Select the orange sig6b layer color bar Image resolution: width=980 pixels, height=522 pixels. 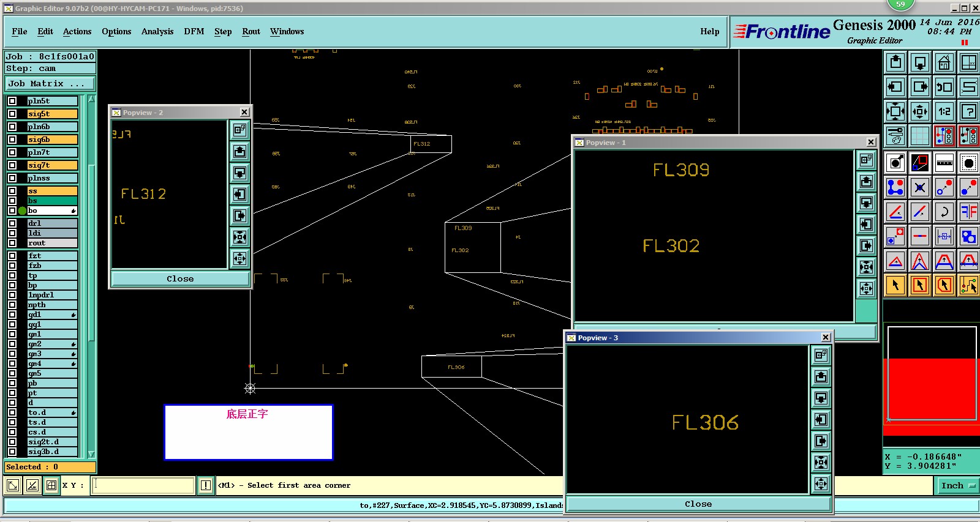pyautogui.click(x=53, y=140)
